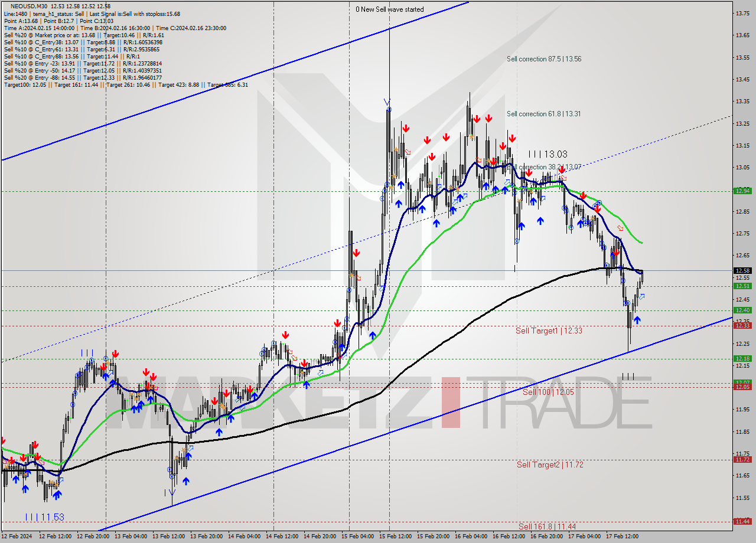Image resolution: width=756 pixels, height=543 pixels.
Task: Click the 12.25 price axis label
Action: tap(742, 344)
